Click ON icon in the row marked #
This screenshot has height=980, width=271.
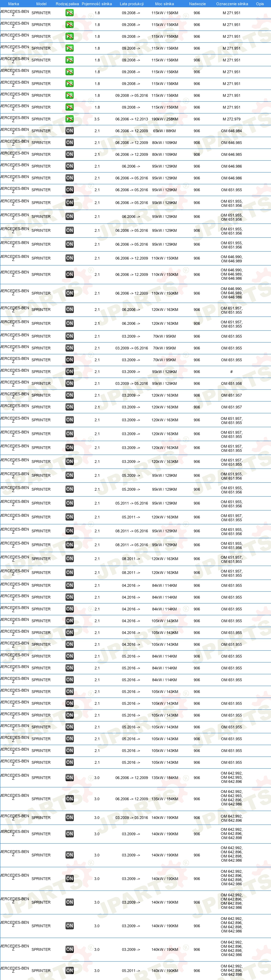click(x=70, y=372)
